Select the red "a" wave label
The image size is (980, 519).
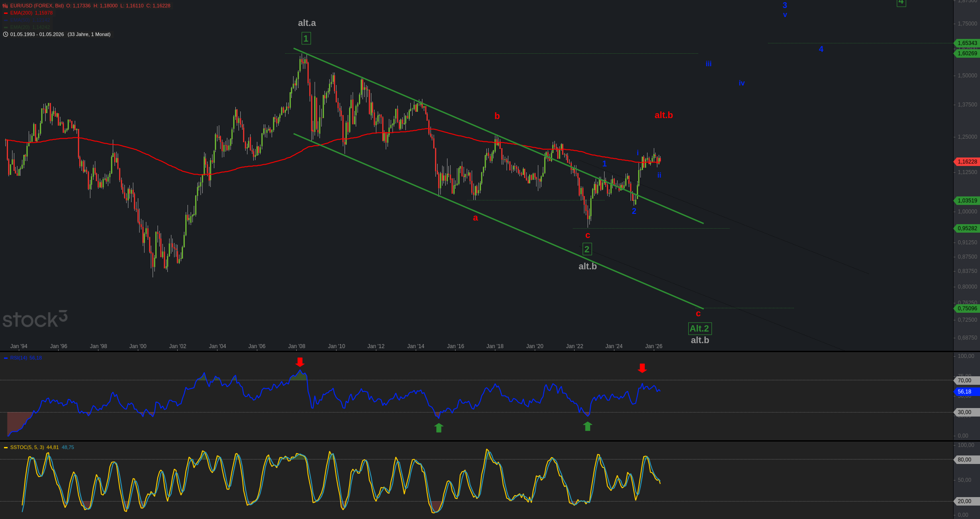476,218
